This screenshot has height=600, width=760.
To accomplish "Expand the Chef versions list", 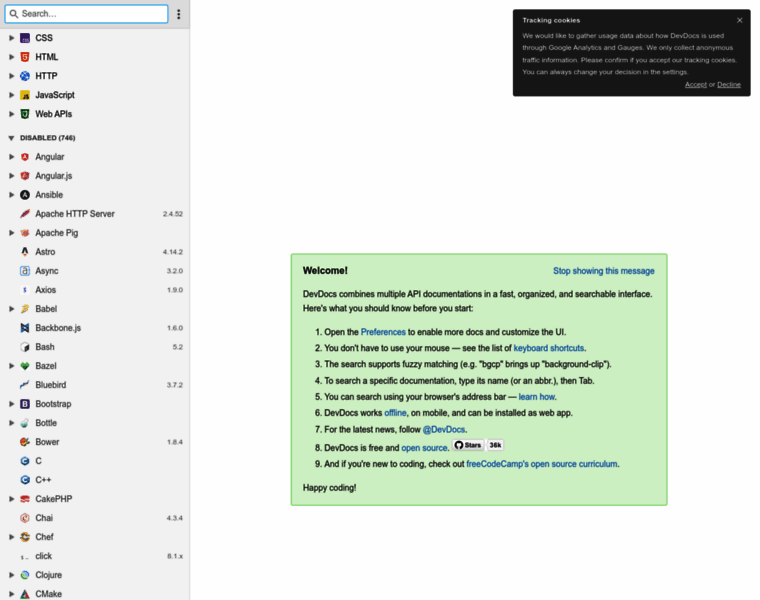I will tap(11, 537).
